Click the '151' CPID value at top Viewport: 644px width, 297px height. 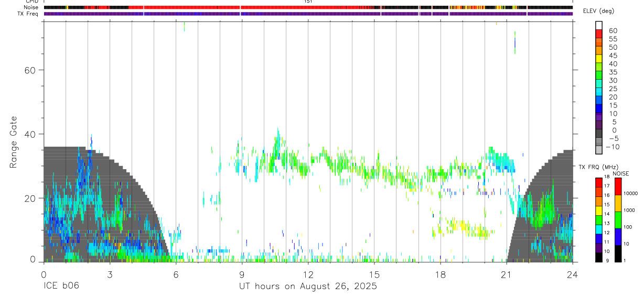click(308, 2)
